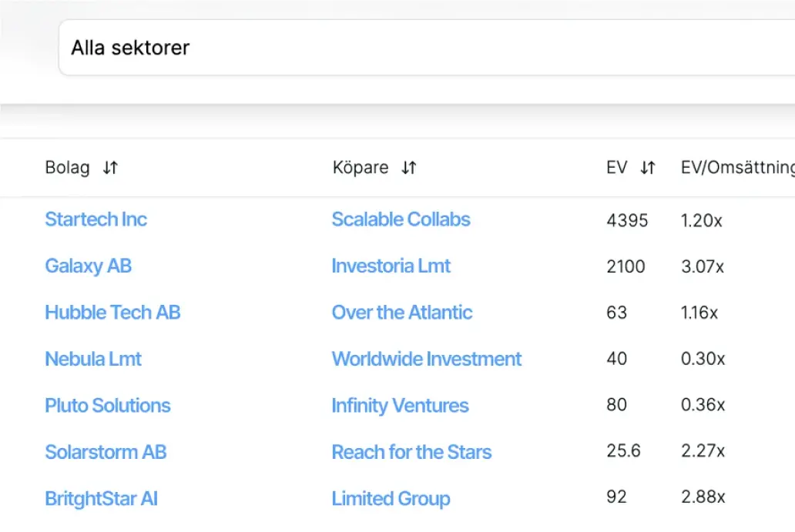Open the Startech Inc company link
This screenshot has width=795, height=532.
96,219
